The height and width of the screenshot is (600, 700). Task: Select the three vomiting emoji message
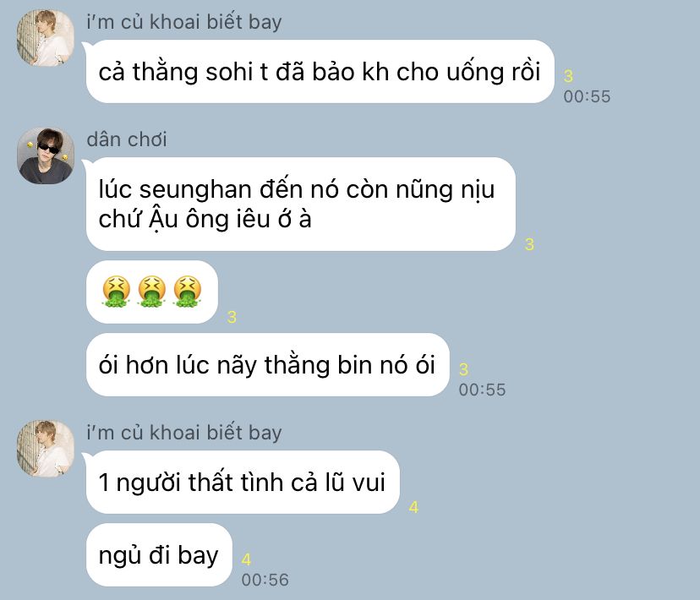152,292
